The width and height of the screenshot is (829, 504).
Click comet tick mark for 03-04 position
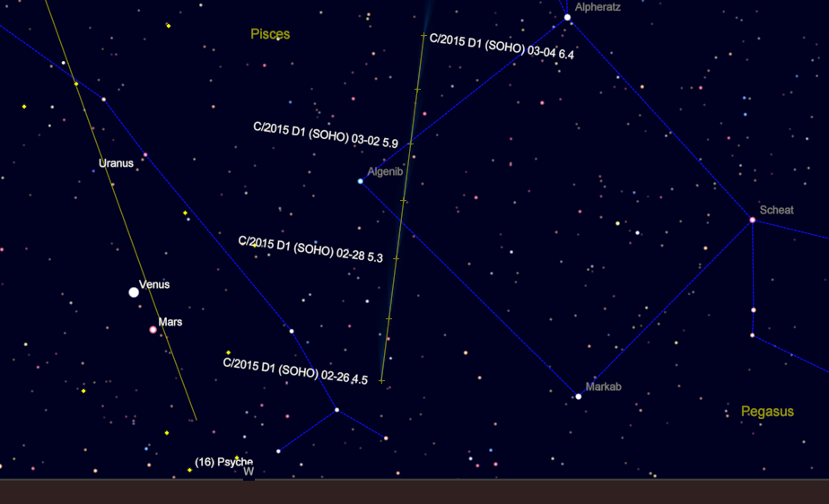(x=423, y=36)
